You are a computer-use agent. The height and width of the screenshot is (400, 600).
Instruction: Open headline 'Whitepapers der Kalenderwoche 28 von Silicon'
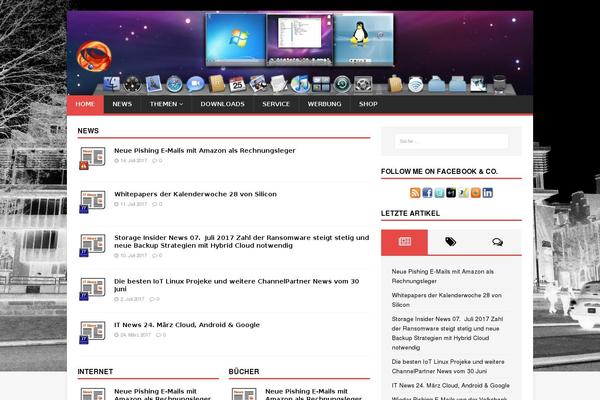195,194
